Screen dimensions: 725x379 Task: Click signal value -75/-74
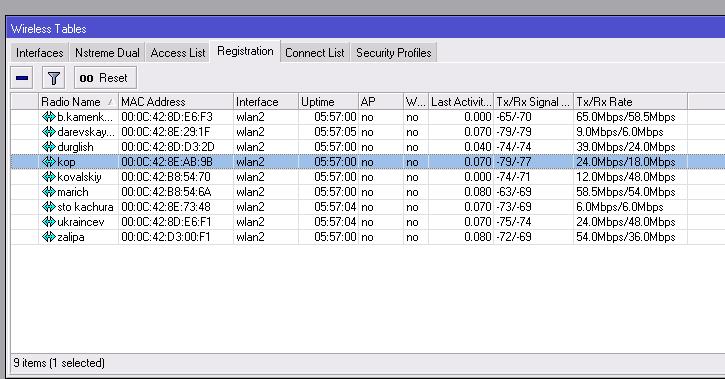coord(514,222)
